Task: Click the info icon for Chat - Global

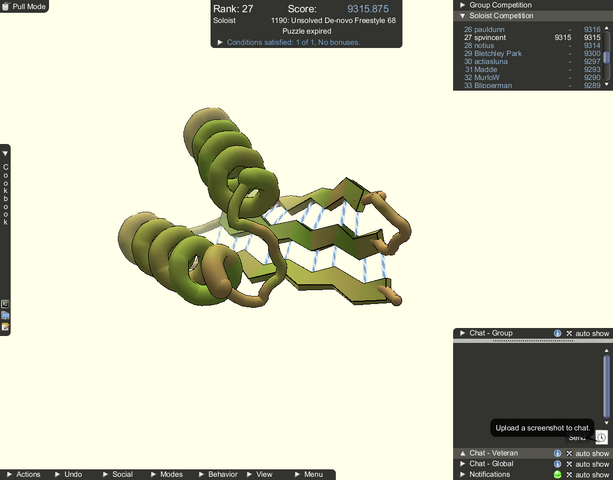Action: tap(557, 464)
